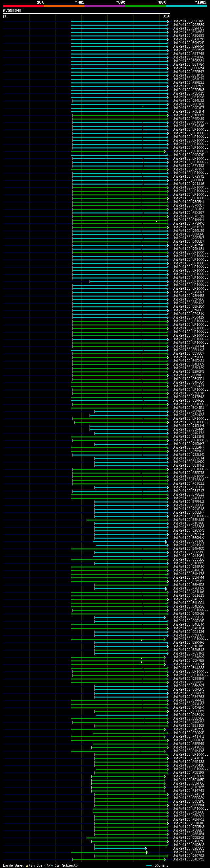
Task: Select label UniRef100_A4RXJ9
Action: [x=188, y=119]
